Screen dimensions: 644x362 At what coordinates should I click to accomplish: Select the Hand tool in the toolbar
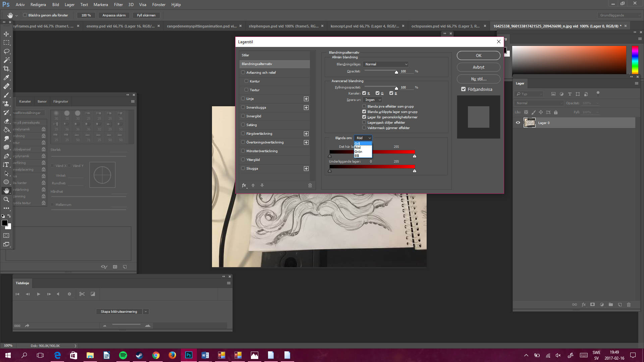point(6,191)
